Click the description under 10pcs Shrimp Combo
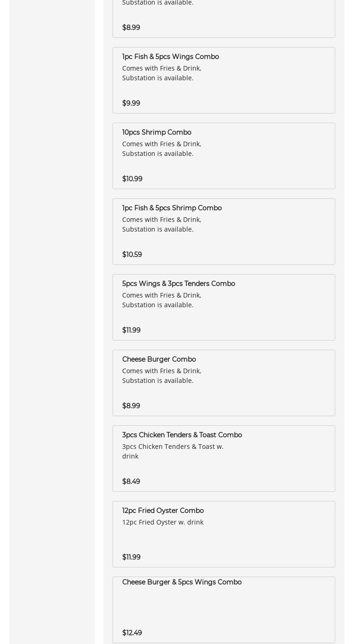Screen dimensions: 362x644 pos(161,149)
